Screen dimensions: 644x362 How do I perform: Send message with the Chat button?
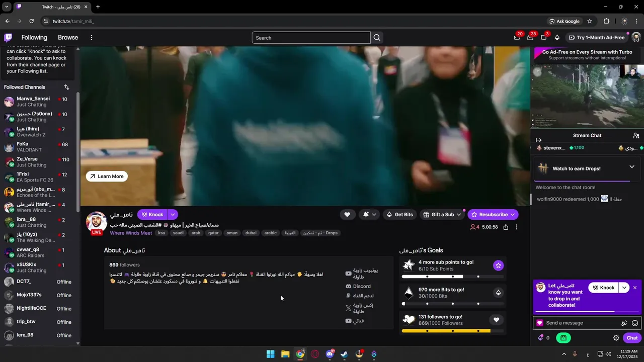tap(632, 338)
